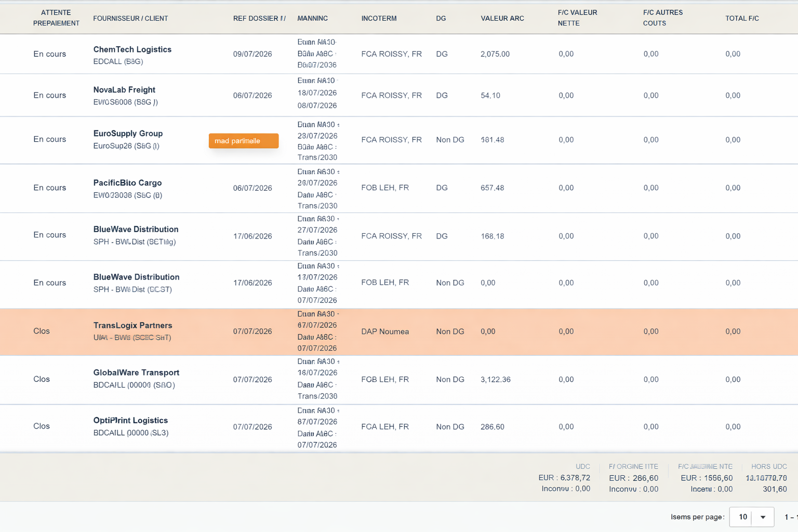Screen dimensions: 798x532
Task: Click the 'En cours' status of NovaLab Freight
Action: [x=50, y=96]
